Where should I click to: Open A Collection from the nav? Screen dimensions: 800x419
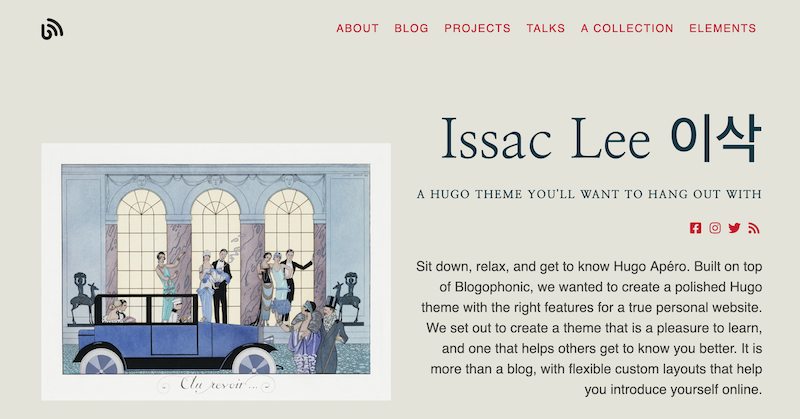627,28
